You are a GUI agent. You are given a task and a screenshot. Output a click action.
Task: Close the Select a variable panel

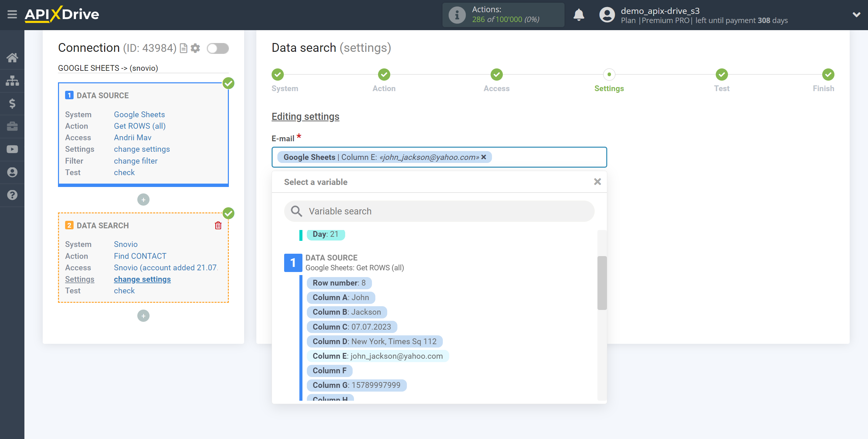click(x=597, y=182)
